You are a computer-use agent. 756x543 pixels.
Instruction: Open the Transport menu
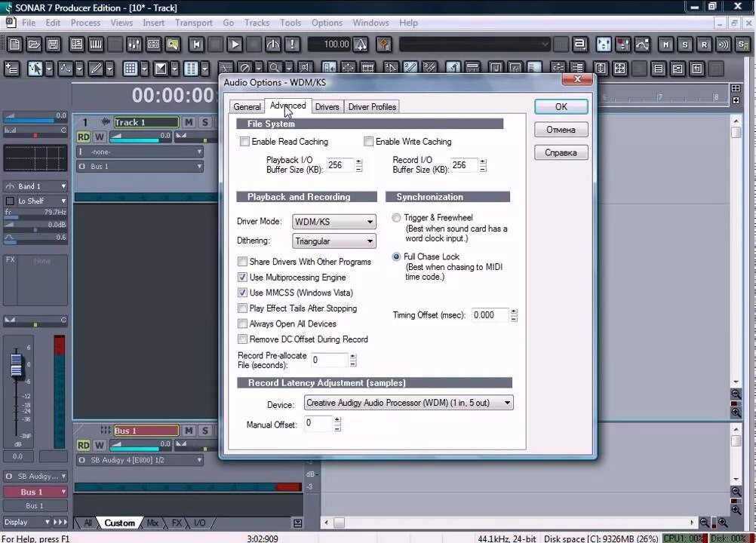point(193,23)
